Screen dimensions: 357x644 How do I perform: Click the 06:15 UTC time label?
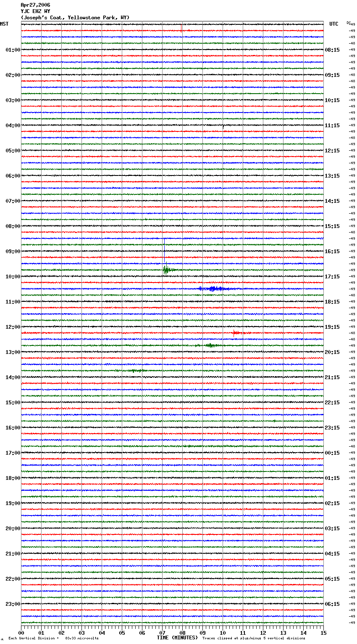332,604
